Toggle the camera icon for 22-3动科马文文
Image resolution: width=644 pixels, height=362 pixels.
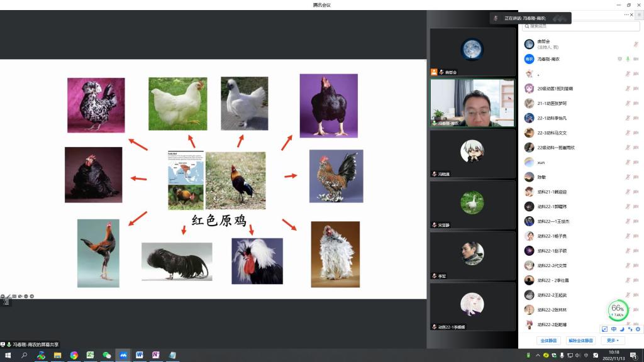coord(636,133)
